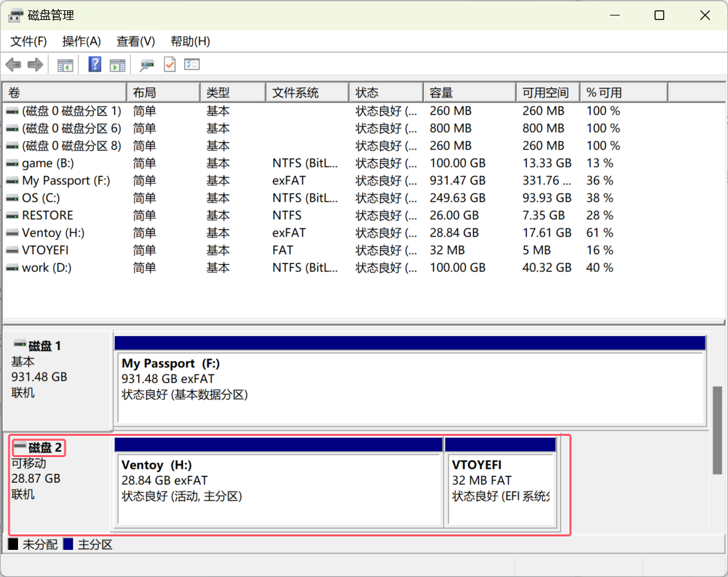Click the document with red checkmark icon

[169, 64]
